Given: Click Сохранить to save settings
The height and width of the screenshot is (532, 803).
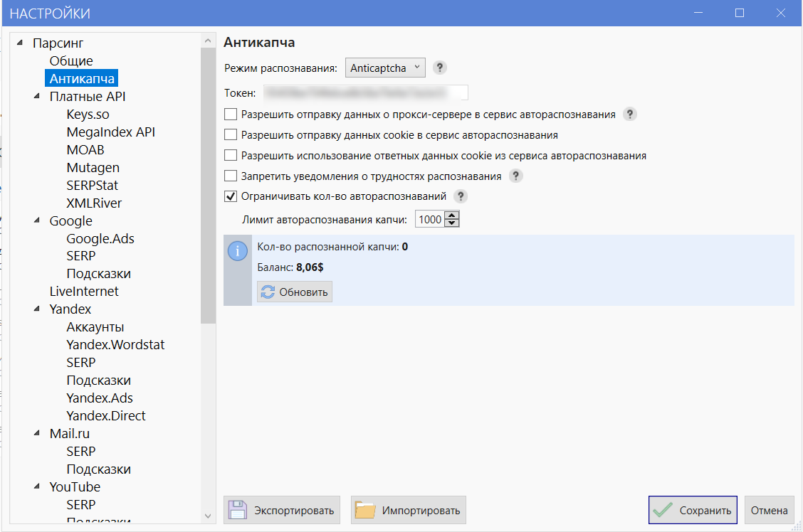Looking at the screenshot, I should pos(693,510).
